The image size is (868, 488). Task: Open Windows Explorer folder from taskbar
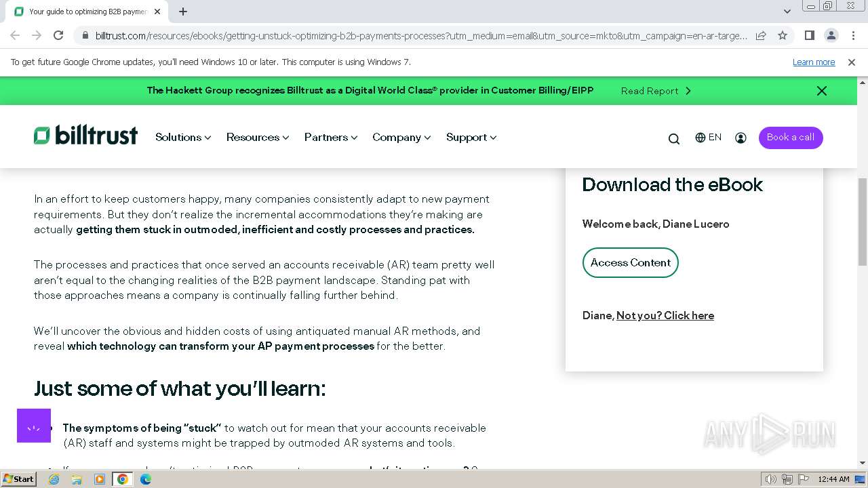(x=77, y=479)
